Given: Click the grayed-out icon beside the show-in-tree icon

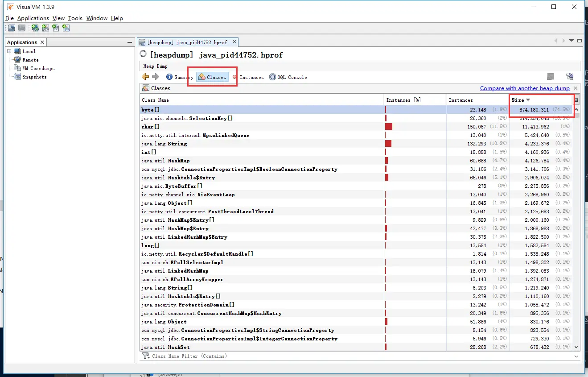Looking at the screenshot, I should (551, 77).
